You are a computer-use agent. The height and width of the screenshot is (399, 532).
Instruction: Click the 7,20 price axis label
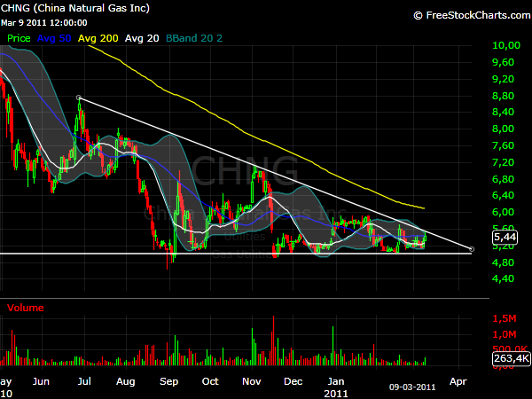click(503, 162)
